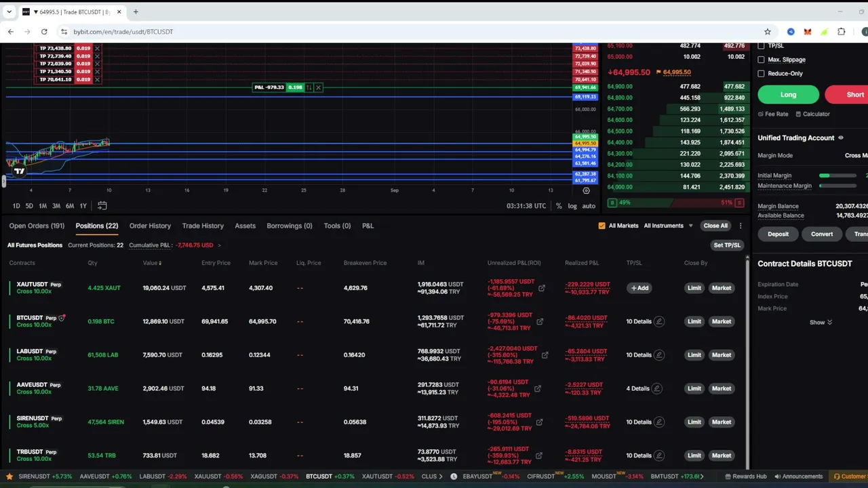Switch to the P&L tab
The width and height of the screenshot is (868, 488).
tap(368, 226)
